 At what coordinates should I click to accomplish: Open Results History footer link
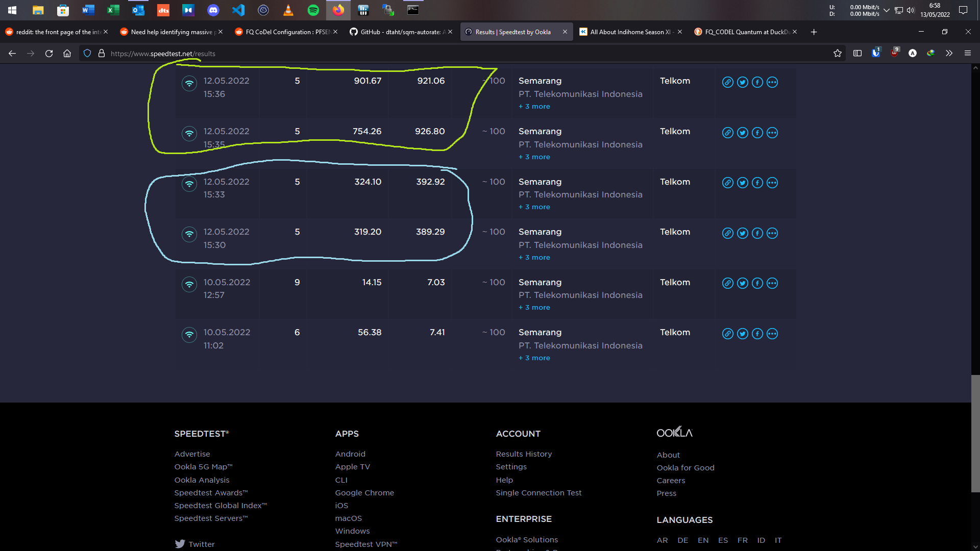pos(524,454)
